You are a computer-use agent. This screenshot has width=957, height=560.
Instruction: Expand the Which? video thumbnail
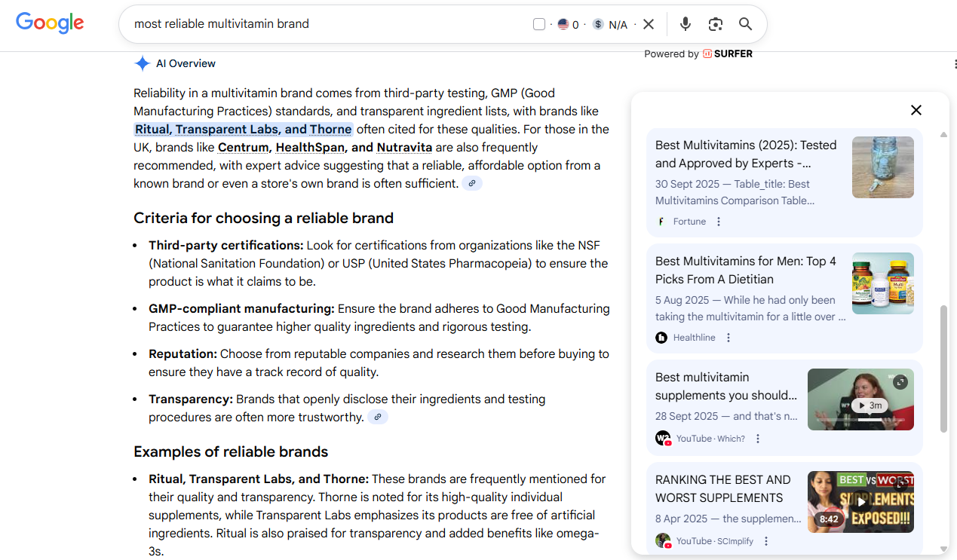tap(900, 382)
